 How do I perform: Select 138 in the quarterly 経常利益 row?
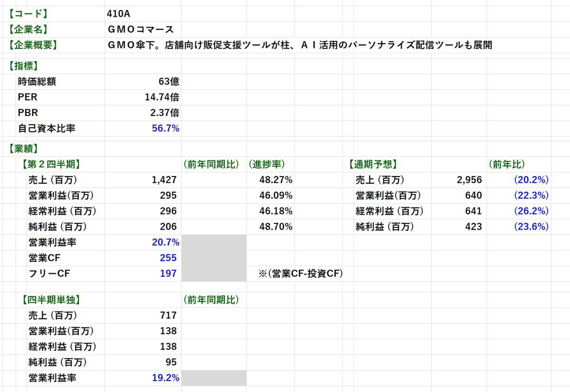pyautogui.click(x=169, y=346)
